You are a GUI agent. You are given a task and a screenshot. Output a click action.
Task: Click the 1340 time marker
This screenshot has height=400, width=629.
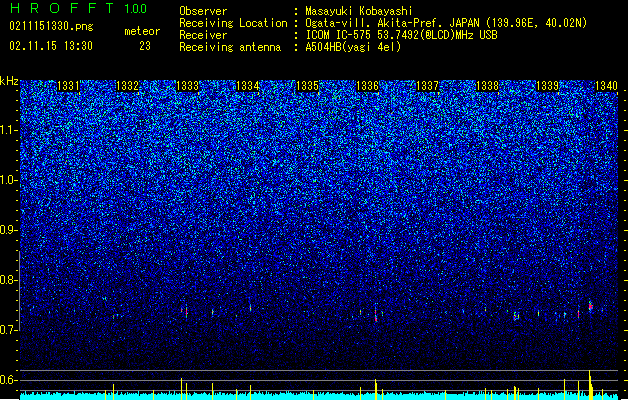pos(607,86)
